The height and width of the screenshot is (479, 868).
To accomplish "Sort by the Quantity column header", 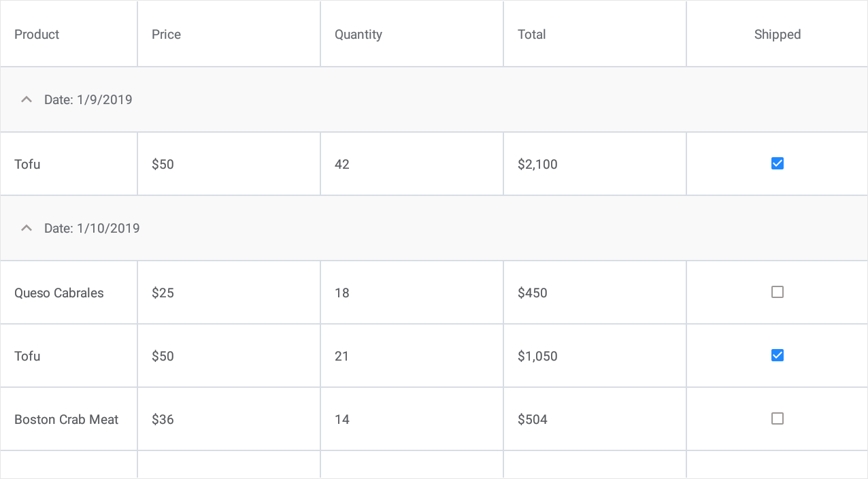I will (412, 34).
